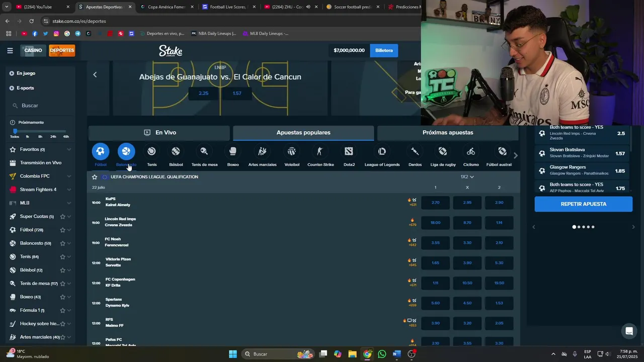Viewport: 644px width, 362px height.
Task: Mute the ZHU YouTube tab audio
Action: (x=308, y=7)
